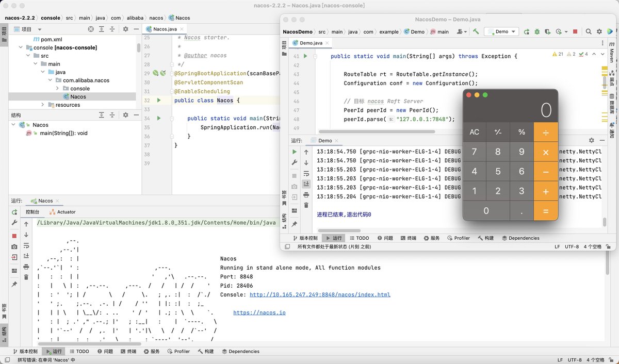Start debugging Demo via the bug icon
Screen dimensions: 619x364
click(537, 31)
